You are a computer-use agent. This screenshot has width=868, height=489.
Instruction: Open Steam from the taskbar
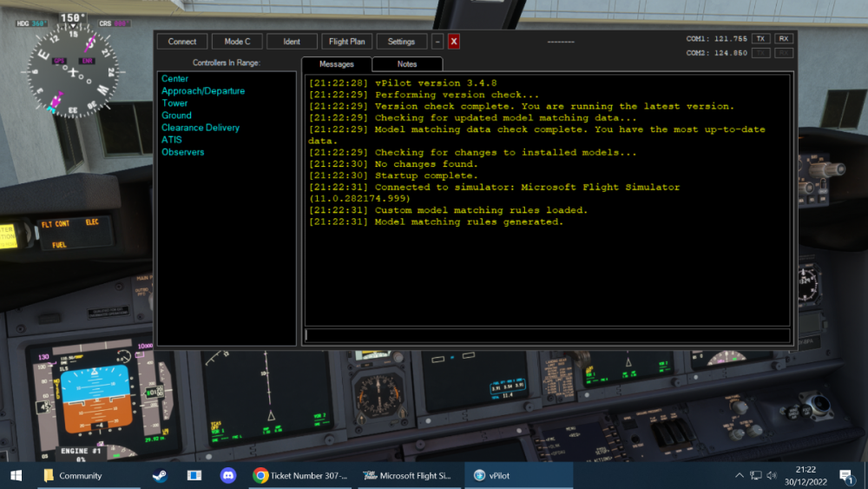point(160,476)
